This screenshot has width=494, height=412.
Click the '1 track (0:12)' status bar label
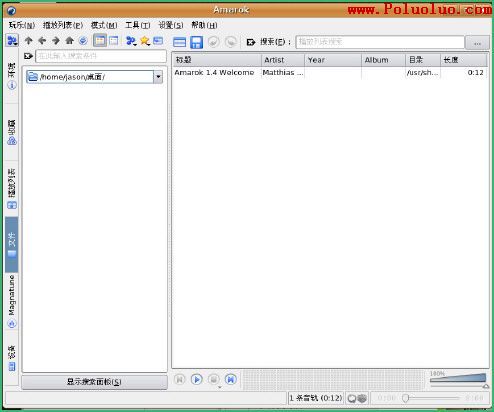[316, 398]
